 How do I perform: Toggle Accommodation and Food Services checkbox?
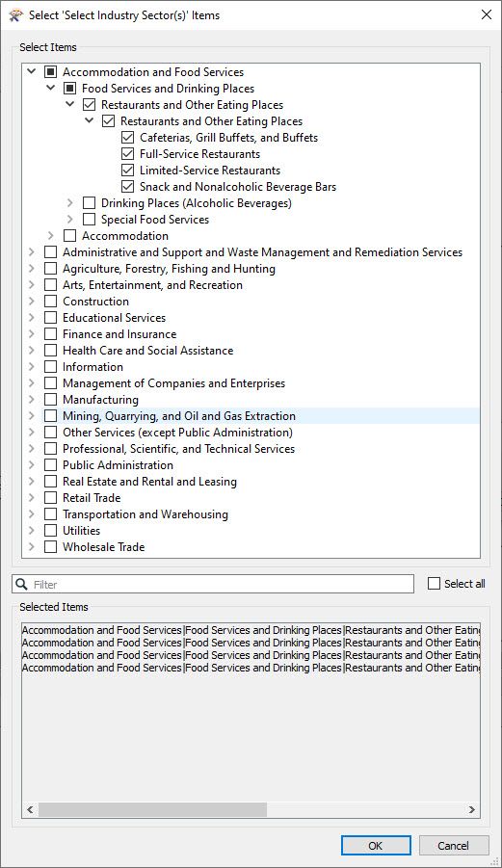click(50, 72)
